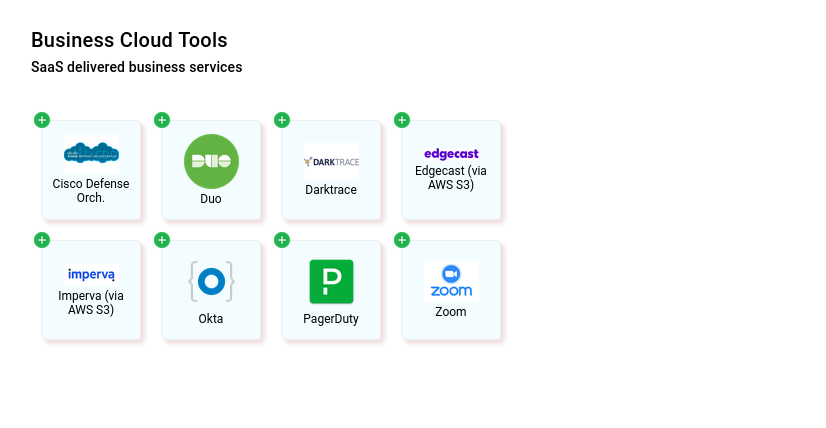Select the 'Imperva (via AWS S3)' label
This screenshot has height=428, width=826.
coord(91,303)
